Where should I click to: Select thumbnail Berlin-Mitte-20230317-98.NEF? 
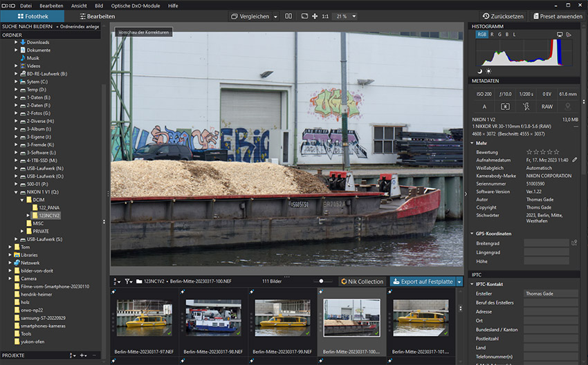coord(214,317)
